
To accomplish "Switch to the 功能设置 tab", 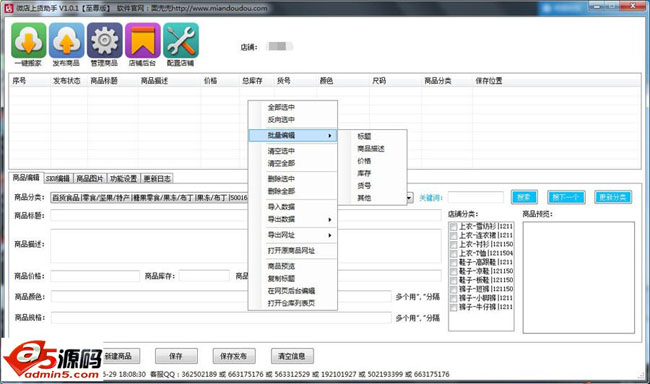I will [124, 179].
